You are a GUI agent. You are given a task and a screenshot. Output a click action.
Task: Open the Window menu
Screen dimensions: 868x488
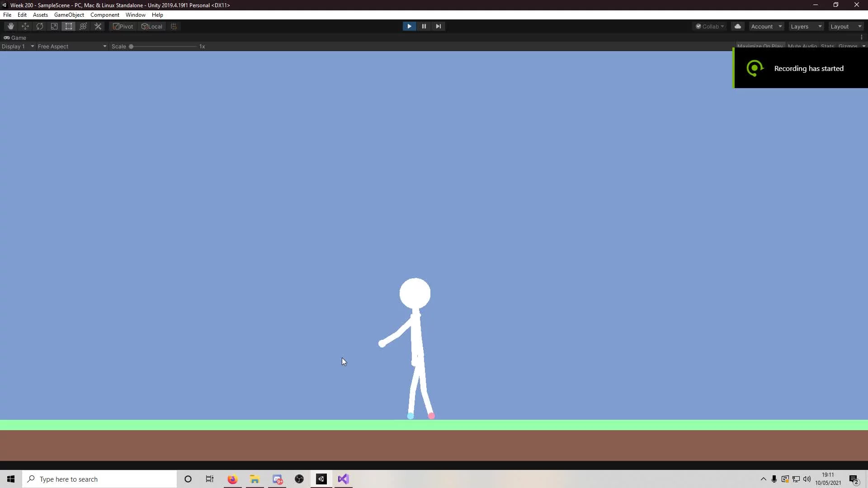135,15
